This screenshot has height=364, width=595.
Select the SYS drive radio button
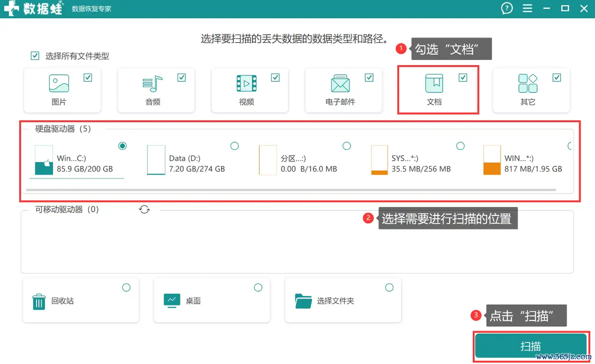pos(460,146)
